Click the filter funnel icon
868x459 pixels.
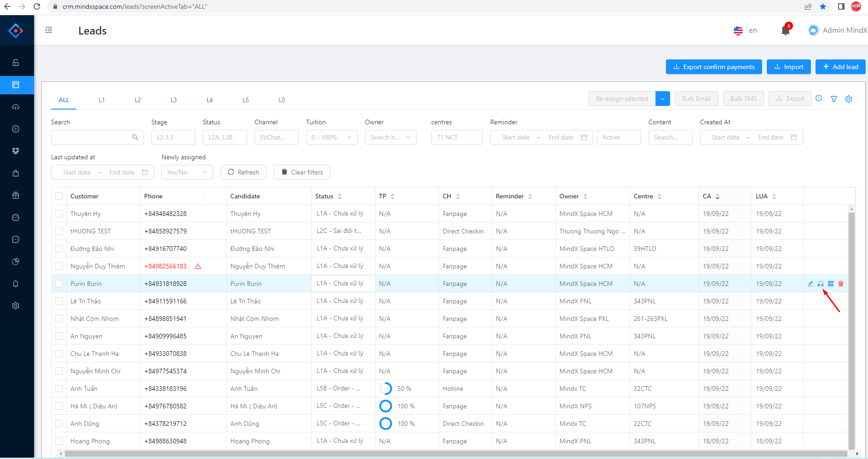(x=833, y=99)
